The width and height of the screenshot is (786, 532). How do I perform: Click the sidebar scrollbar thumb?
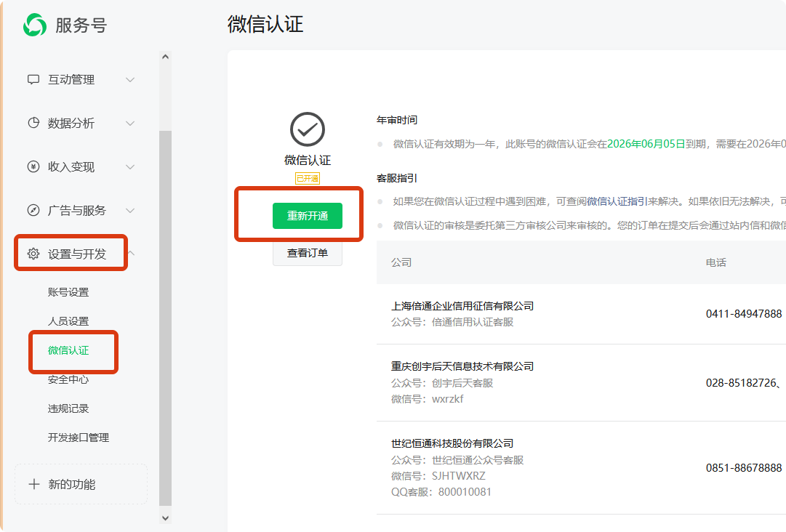(x=166, y=318)
